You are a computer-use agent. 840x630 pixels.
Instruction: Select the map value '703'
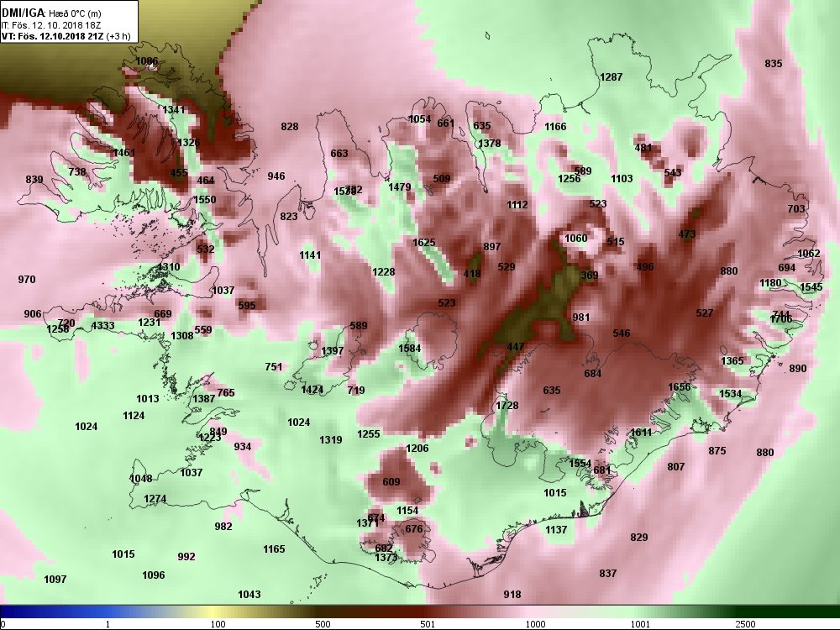click(796, 209)
